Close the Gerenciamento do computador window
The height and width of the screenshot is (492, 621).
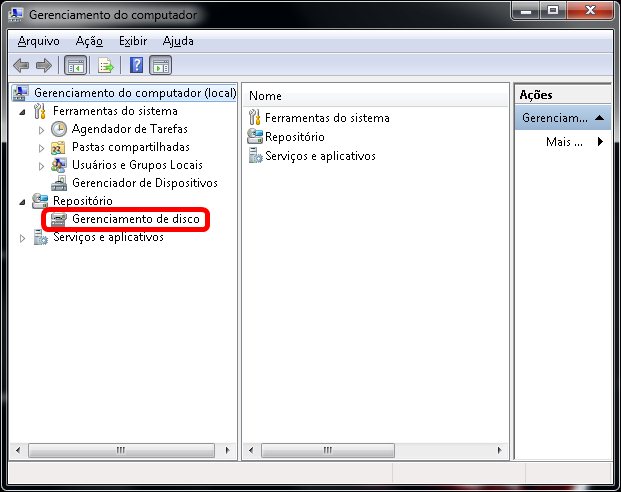pos(590,11)
